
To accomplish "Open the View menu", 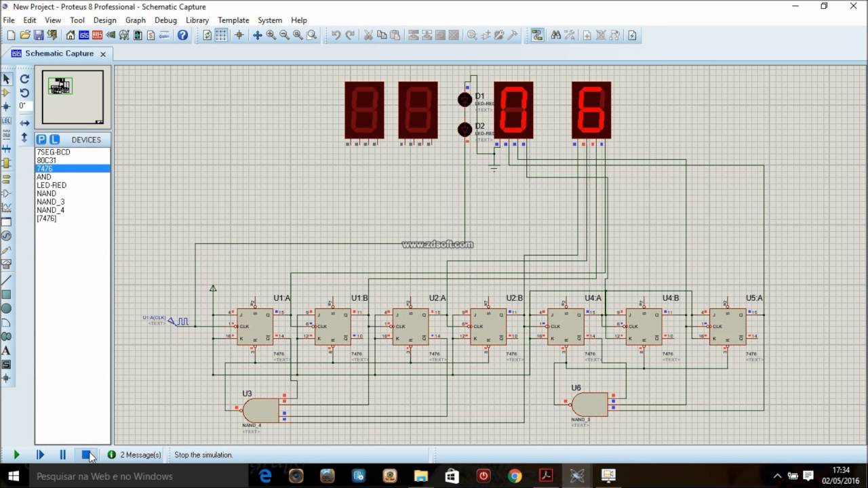I will pos(53,20).
